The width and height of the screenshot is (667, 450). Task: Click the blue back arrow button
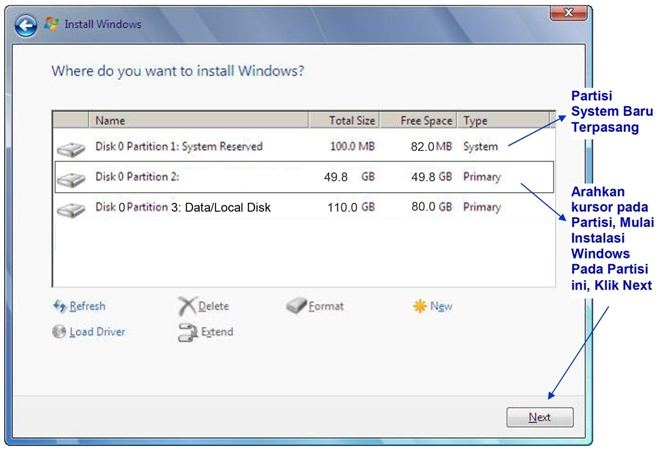[x=26, y=26]
